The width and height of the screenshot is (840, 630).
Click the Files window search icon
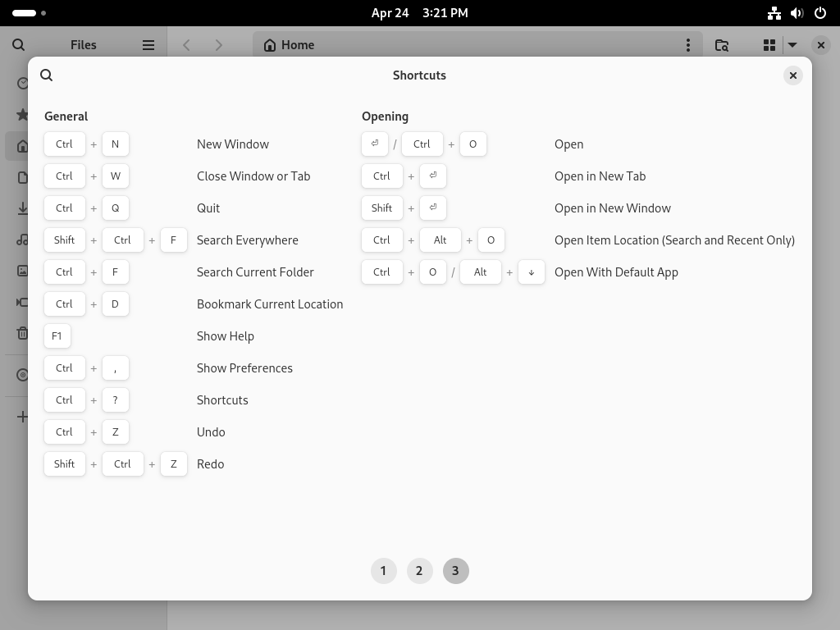point(19,45)
